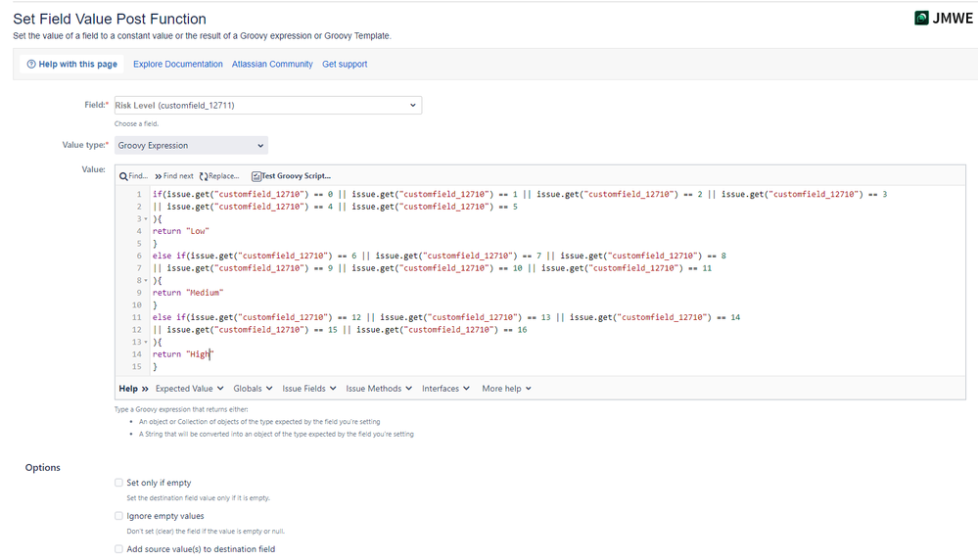Image resolution: width=978 pixels, height=560 pixels.
Task: Click the Replace icon in editor toolbar
Action: (x=204, y=176)
